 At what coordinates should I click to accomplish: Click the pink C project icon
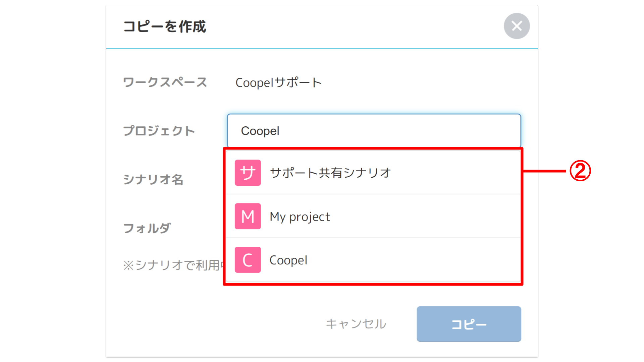248,260
